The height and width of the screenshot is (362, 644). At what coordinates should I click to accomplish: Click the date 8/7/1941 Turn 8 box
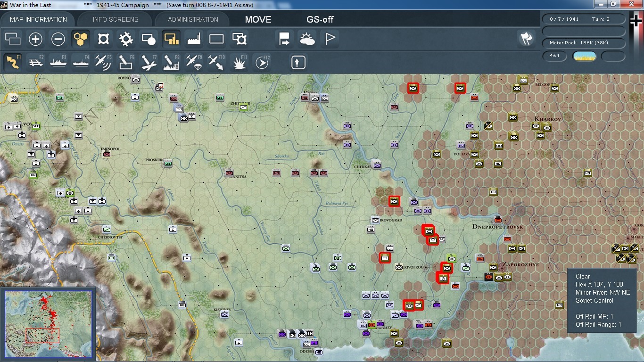(x=584, y=19)
